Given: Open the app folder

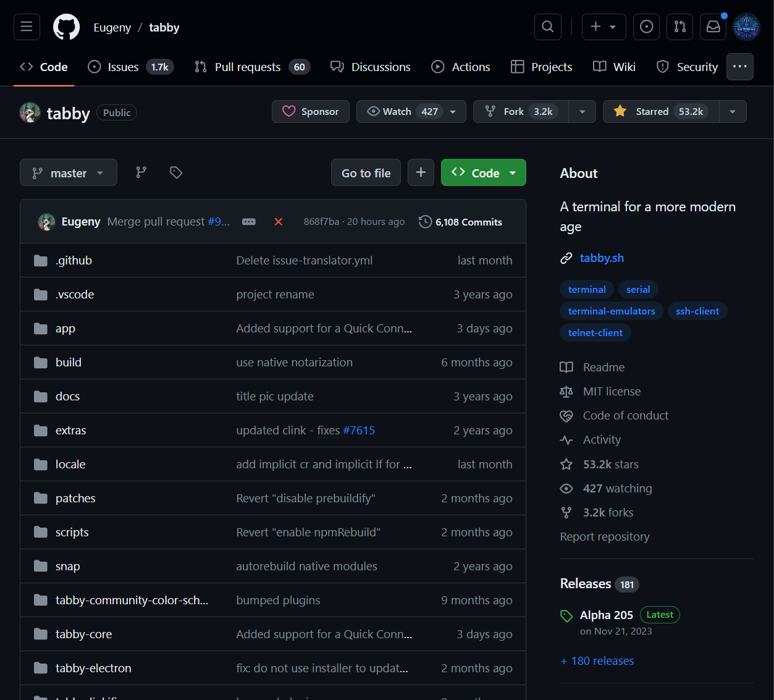Looking at the screenshot, I should (65, 329).
